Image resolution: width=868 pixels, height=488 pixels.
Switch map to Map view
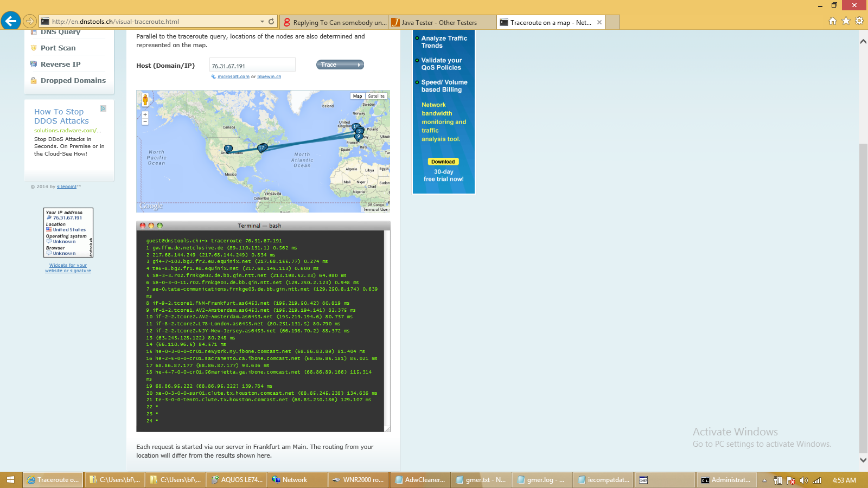[x=358, y=96]
